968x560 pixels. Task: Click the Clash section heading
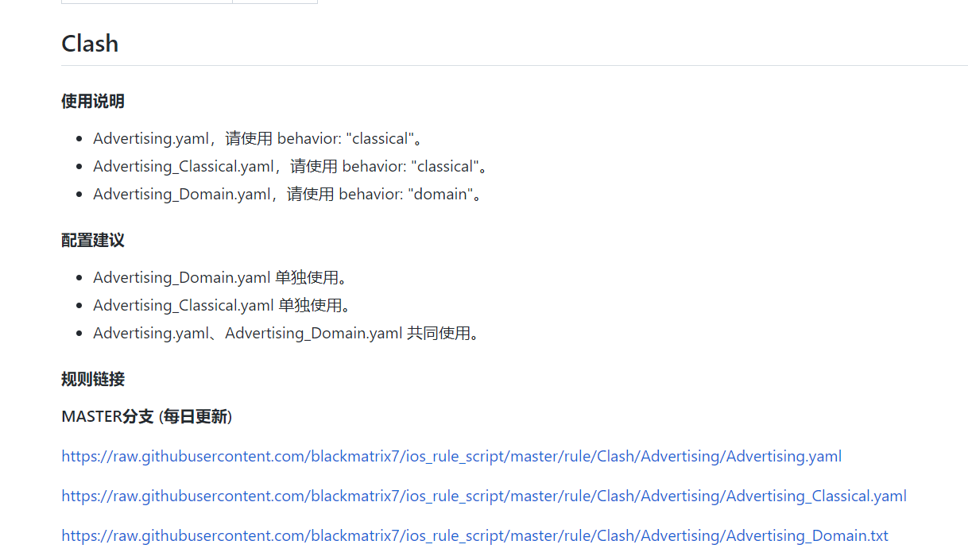point(89,44)
